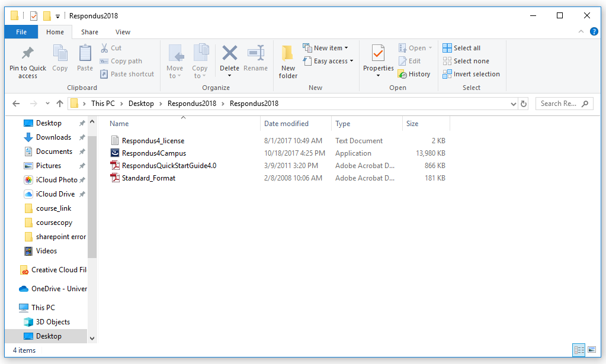
Task: Open OneDrive in navigation pane
Action: pyautogui.click(x=59, y=289)
